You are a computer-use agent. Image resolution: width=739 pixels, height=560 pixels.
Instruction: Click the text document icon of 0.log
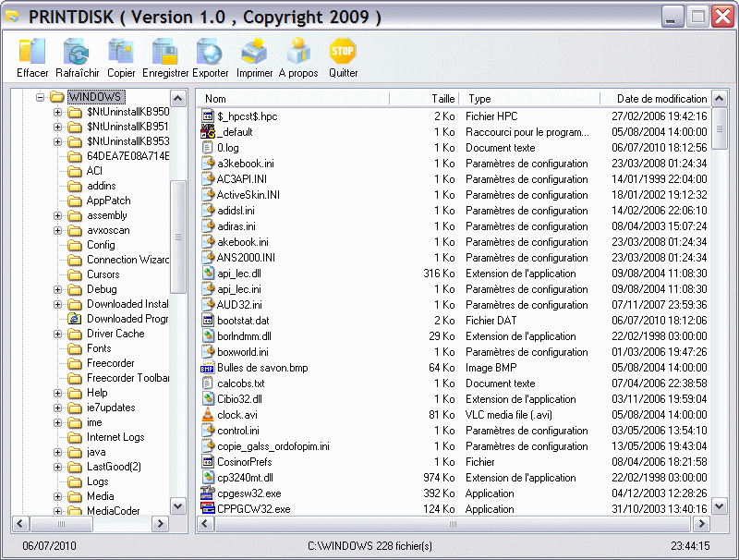point(208,148)
